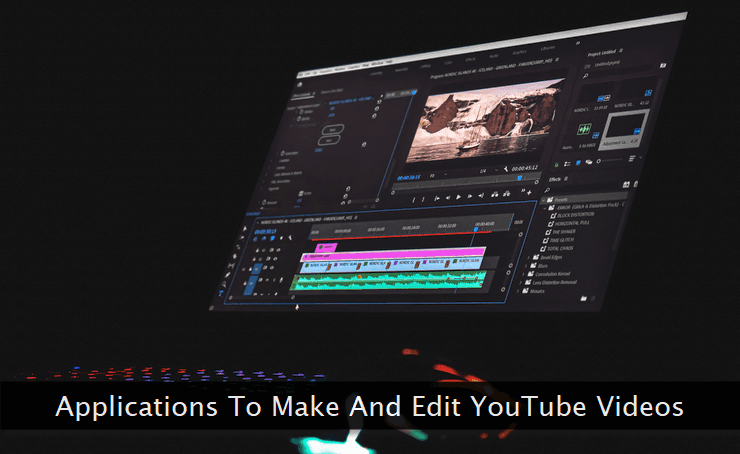The width and height of the screenshot is (740, 454).
Task: Delete custom item via Effects trash icon
Action: click(x=593, y=298)
